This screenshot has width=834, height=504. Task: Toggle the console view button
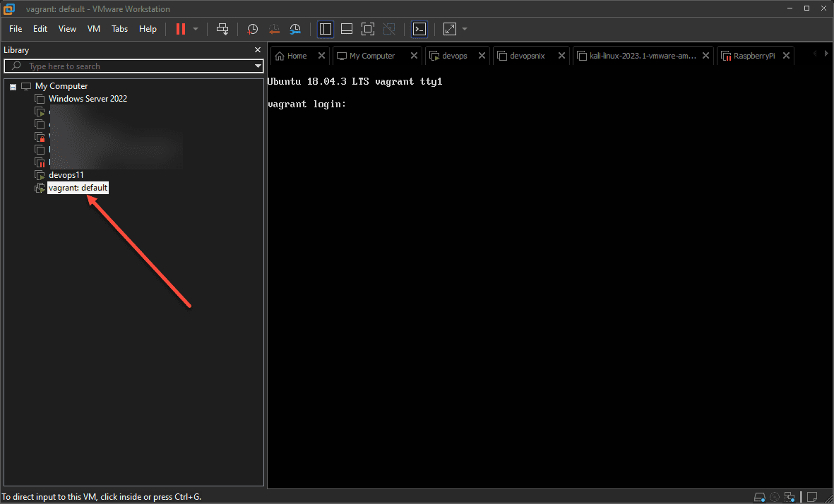tap(419, 29)
